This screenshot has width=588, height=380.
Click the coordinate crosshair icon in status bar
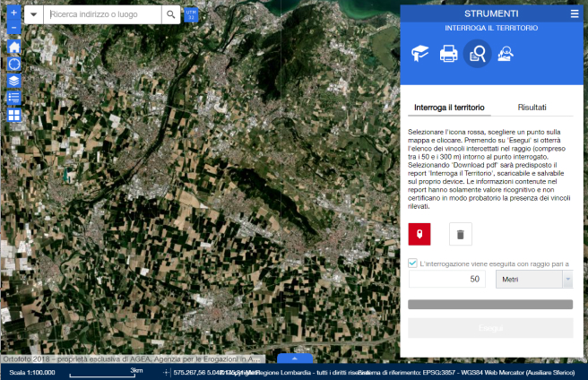[166, 373]
